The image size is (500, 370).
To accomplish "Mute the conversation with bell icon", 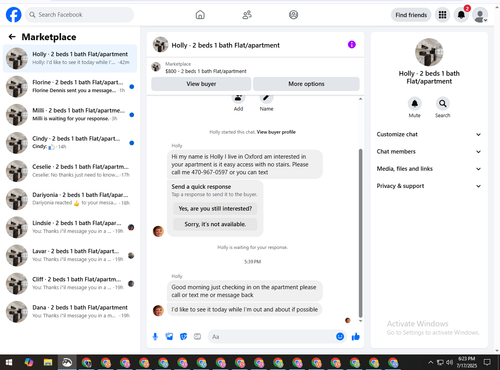I will click(x=415, y=104).
